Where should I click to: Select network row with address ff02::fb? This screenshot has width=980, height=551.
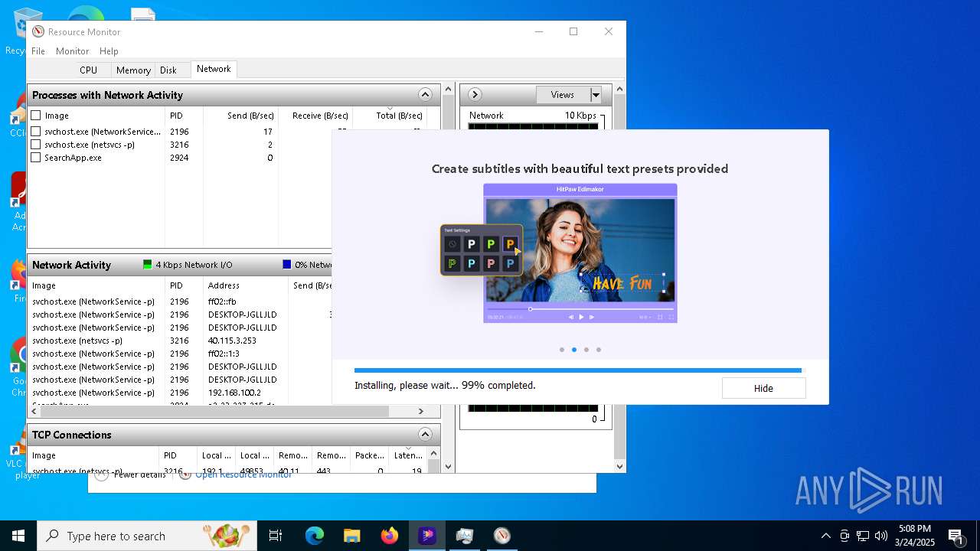pyautogui.click(x=180, y=302)
